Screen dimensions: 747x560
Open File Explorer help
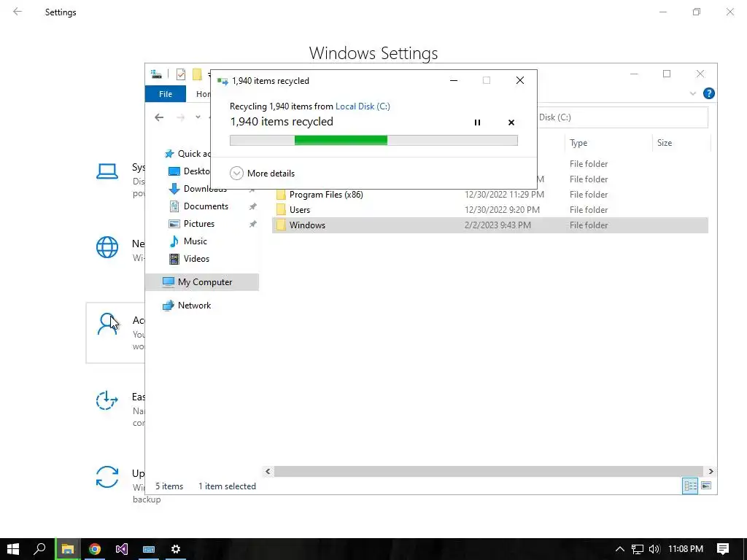(708, 93)
